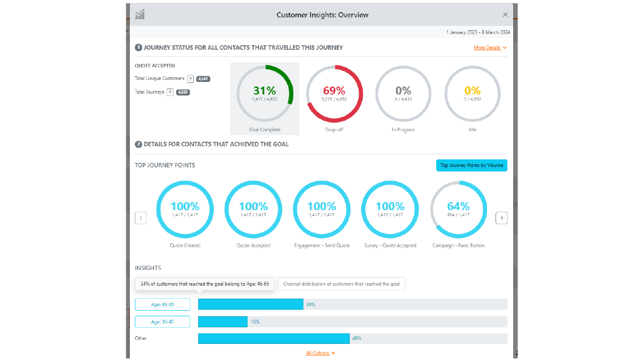
Task: Click the help icon beside Total Unique Customers
Action: tap(190, 78)
